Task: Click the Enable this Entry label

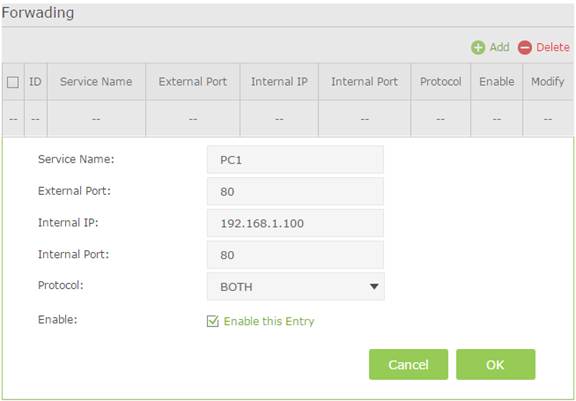Action: click(x=269, y=321)
